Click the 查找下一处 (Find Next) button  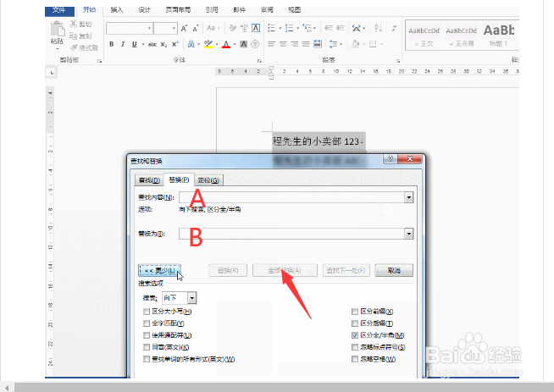click(x=345, y=271)
